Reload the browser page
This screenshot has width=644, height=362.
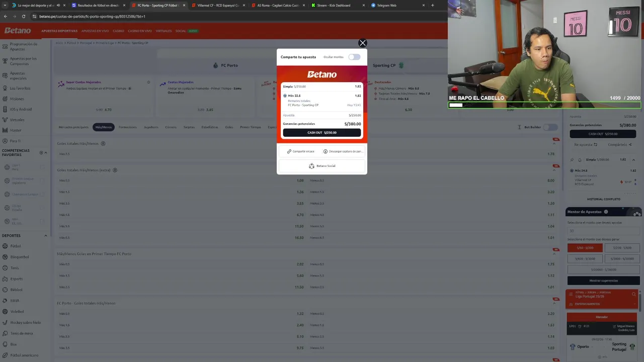tap(24, 16)
